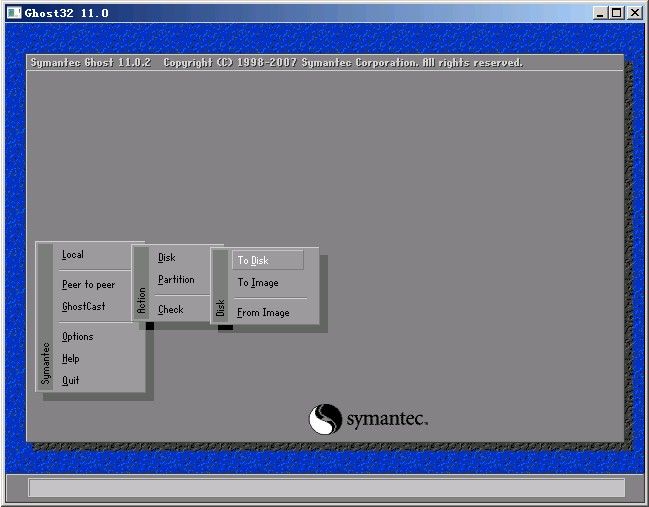Screen dimensions: 649x507
Task: Select From Image in Disk submenu
Action: (x=263, y=313)
